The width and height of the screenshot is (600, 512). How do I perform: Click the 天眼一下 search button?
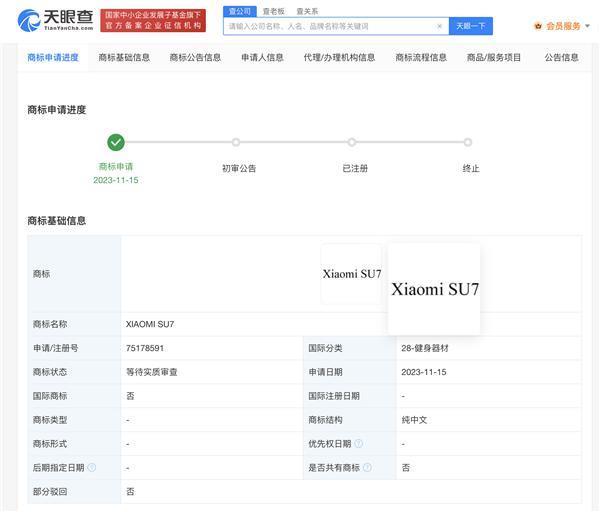(470, 26)
